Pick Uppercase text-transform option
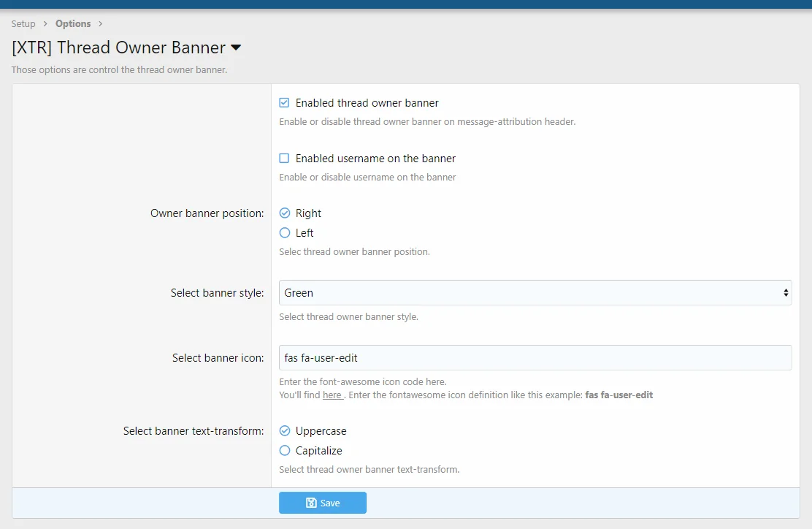The height and width of the screenshot is (529, 812). (285, 431)
